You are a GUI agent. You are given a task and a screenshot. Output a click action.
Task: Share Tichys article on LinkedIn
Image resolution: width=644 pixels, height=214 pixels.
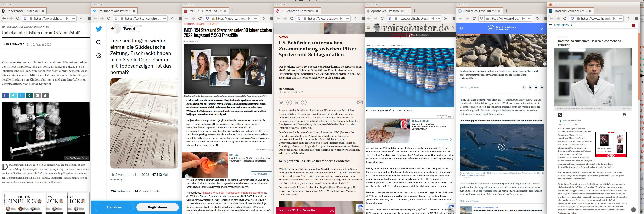pyautogui.click(x=21, y=95)
